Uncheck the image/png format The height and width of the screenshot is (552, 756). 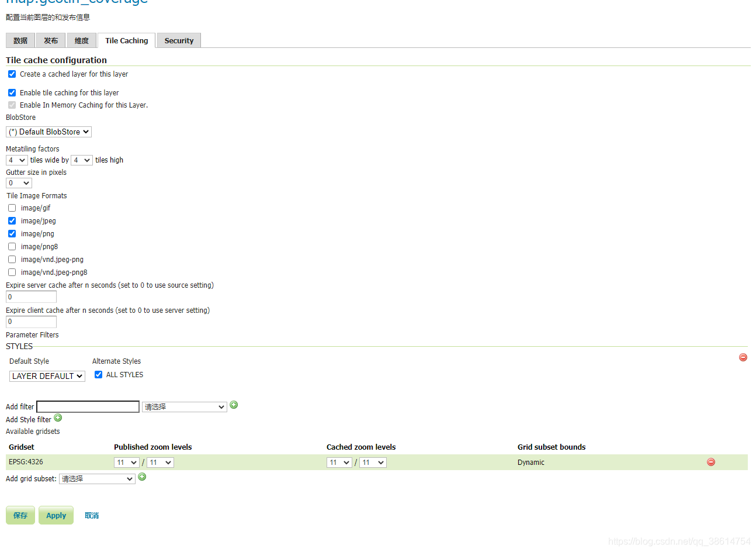(x=12, y=234)
